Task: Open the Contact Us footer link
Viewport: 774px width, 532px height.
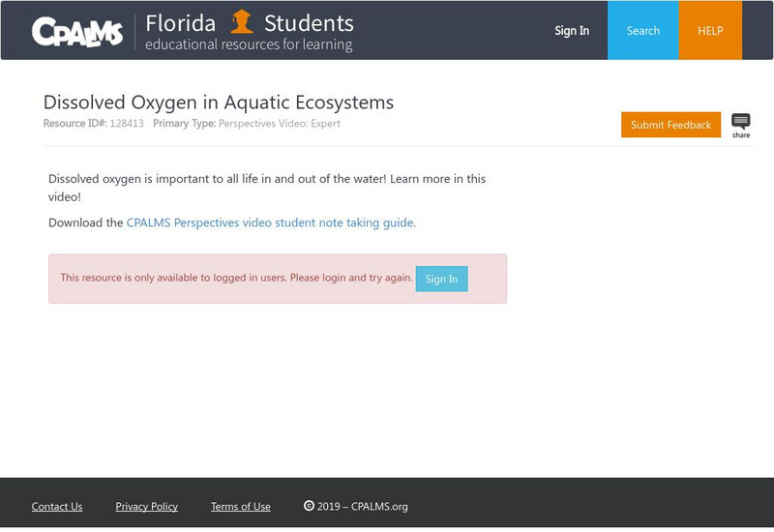Action: tap(57, 506)
